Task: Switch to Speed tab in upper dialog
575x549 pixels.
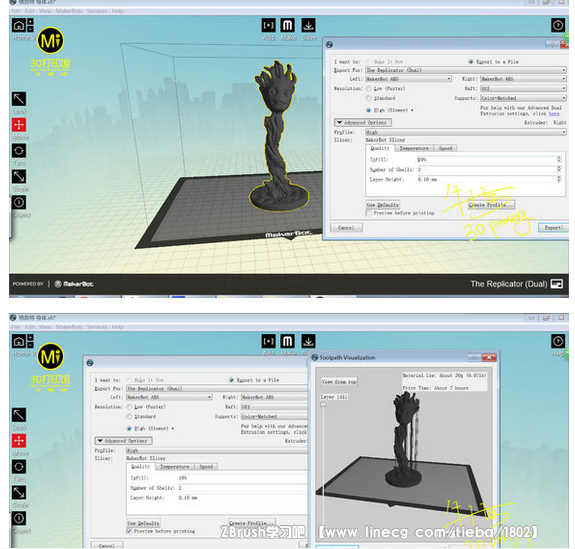Action: point(446,148)
